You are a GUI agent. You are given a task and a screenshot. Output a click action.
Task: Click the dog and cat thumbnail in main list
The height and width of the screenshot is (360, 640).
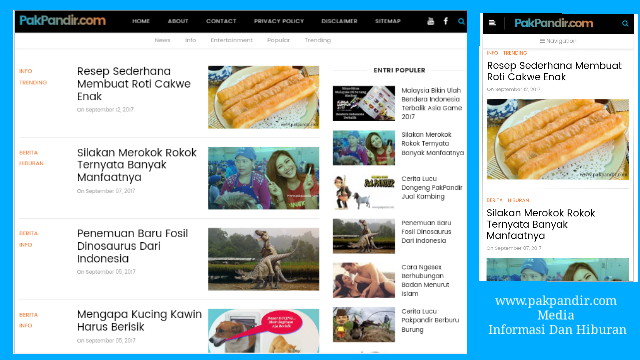click(264, 331)
